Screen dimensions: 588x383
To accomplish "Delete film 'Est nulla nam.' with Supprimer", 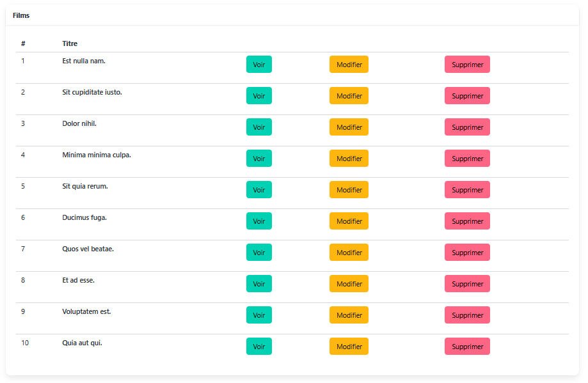I will coord(467,65).
